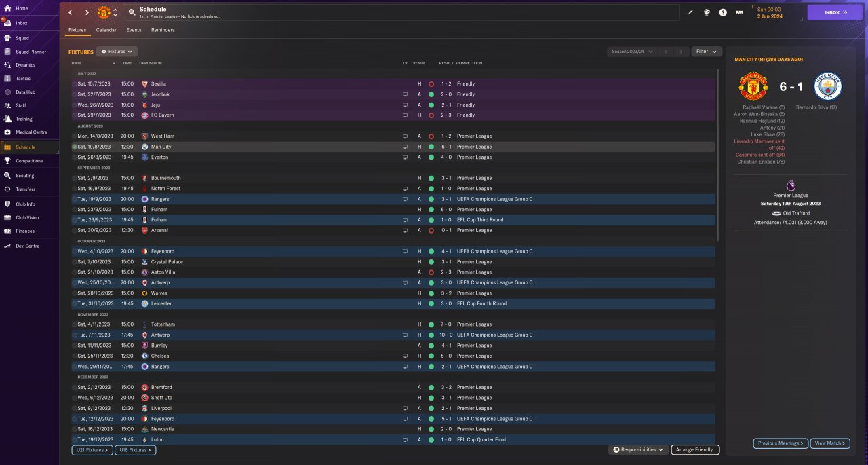Go to previous season arrow
The height and width of the screenshot is (465, 868).
tap(667, 52)
